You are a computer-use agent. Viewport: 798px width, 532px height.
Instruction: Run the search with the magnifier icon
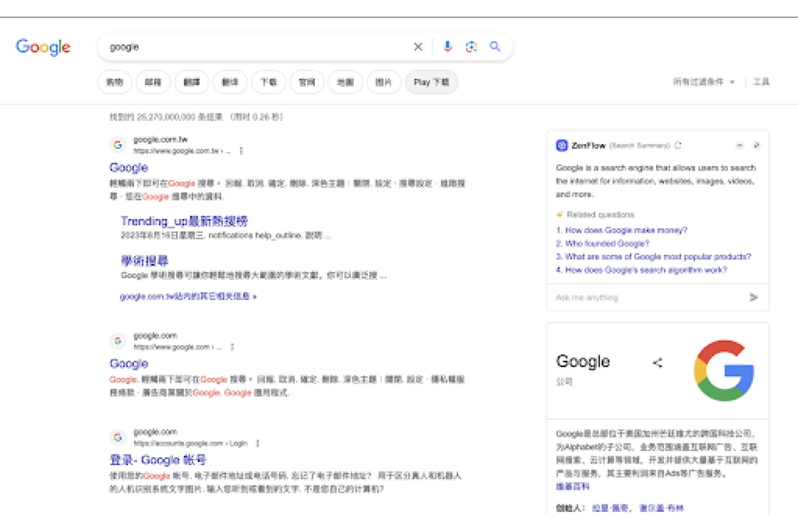tap(495, 47)
